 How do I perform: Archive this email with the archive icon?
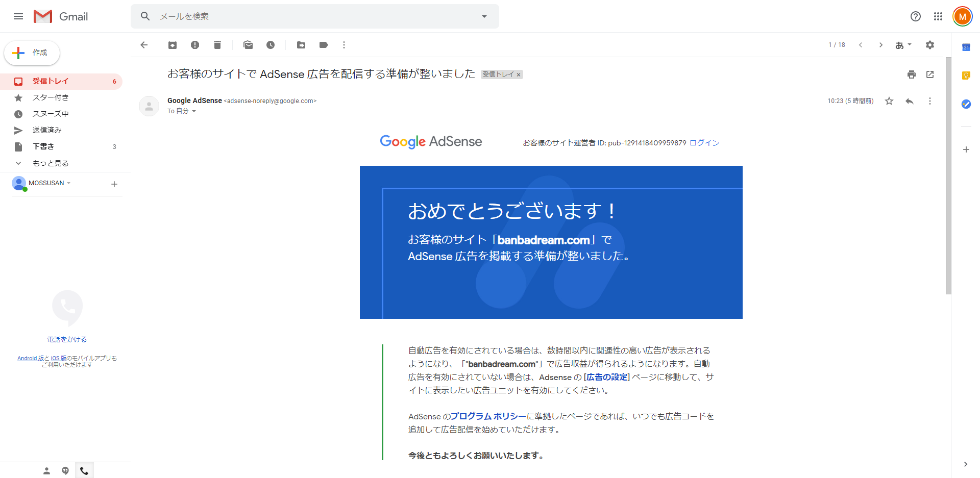[x=173, y=45]
